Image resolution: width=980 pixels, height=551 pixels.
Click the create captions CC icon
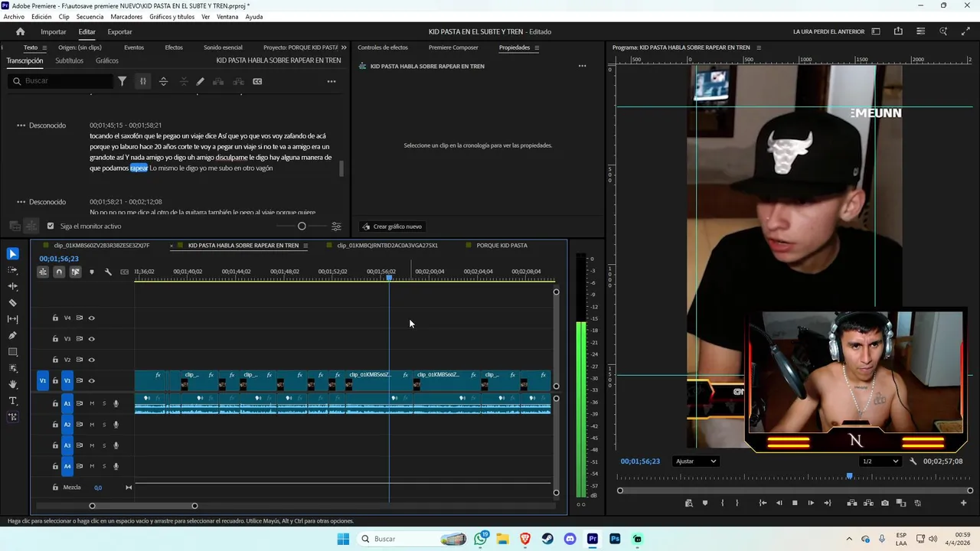pos(257,81)
